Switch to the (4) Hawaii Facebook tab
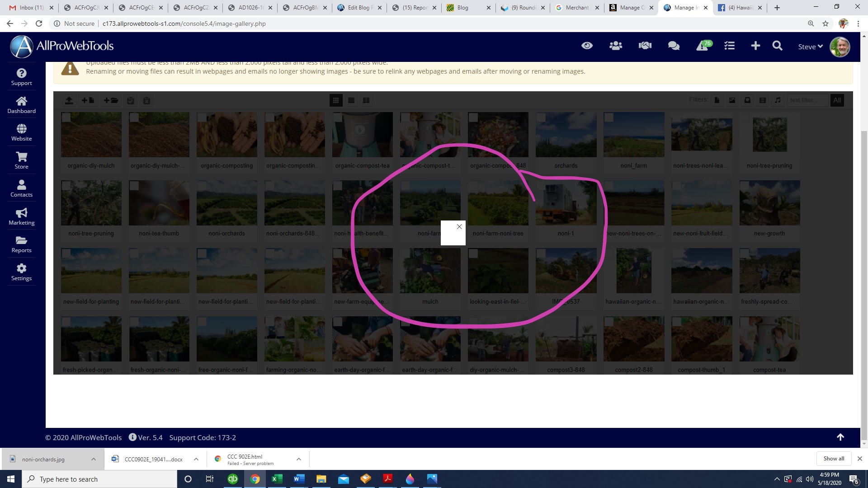Viewport: 868px width, 488px height. pos(740,8)
